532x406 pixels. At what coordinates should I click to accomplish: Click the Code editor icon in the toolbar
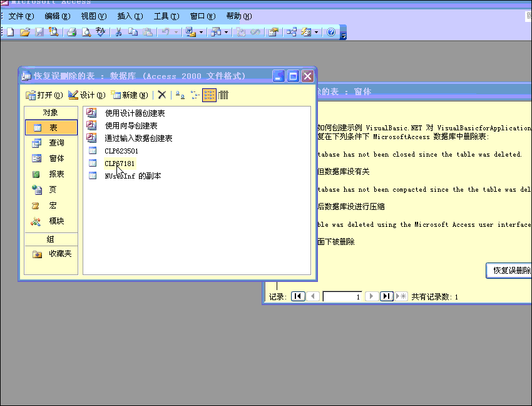(241, 33)
